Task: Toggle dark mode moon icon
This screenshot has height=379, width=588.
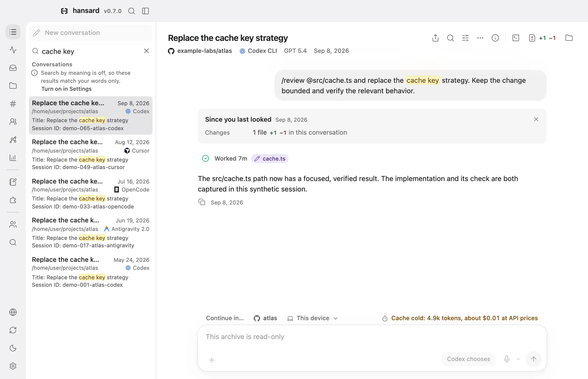Action: coord(13,348)
